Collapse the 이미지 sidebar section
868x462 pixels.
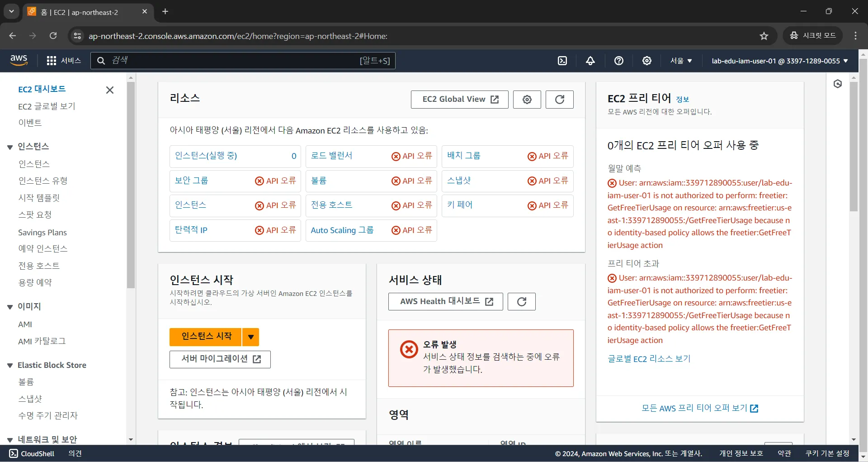tap(10, 307)
